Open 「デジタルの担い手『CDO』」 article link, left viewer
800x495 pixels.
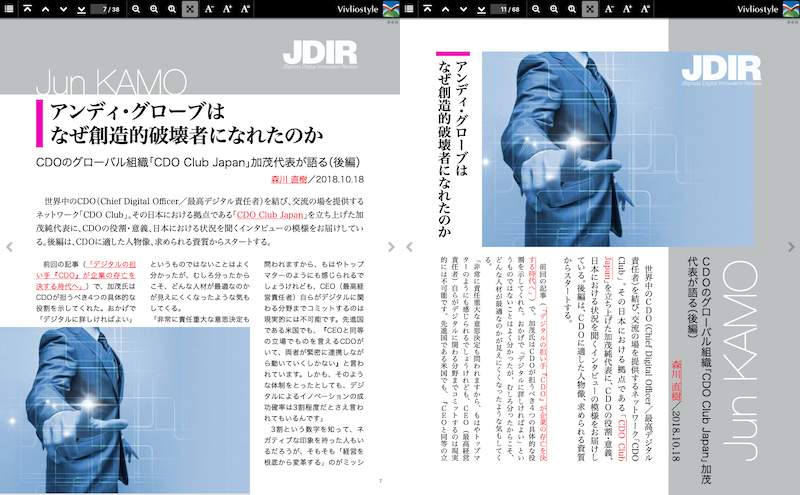(x=85, y=275)
